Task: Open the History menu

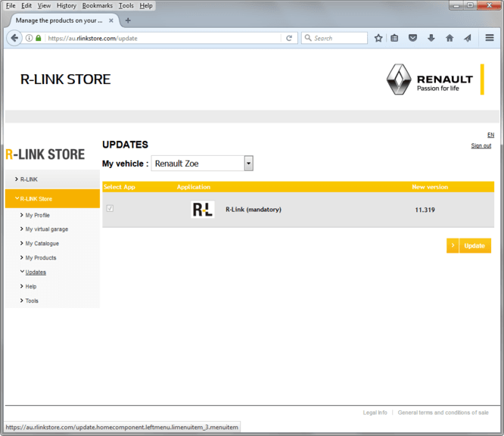Action: (x=66, y=5)
